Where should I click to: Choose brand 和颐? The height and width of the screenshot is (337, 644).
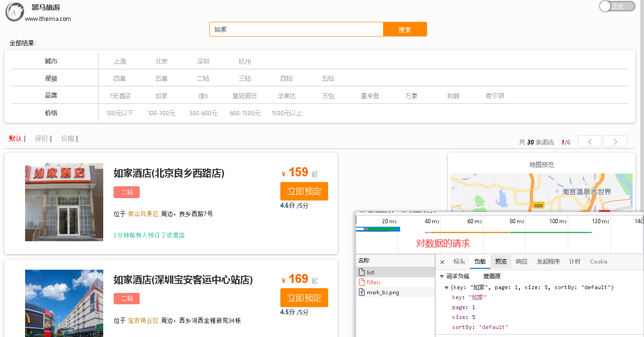pos(453,96)
